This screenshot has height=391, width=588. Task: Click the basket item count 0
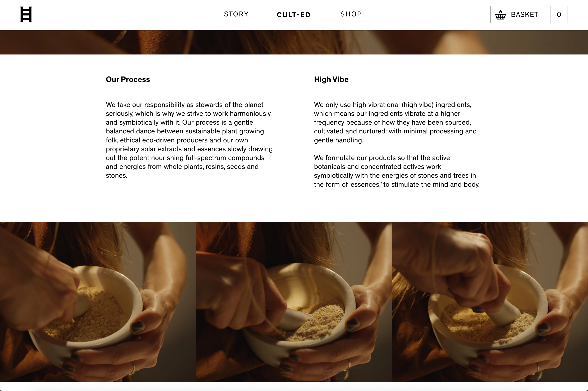[559, 14]
